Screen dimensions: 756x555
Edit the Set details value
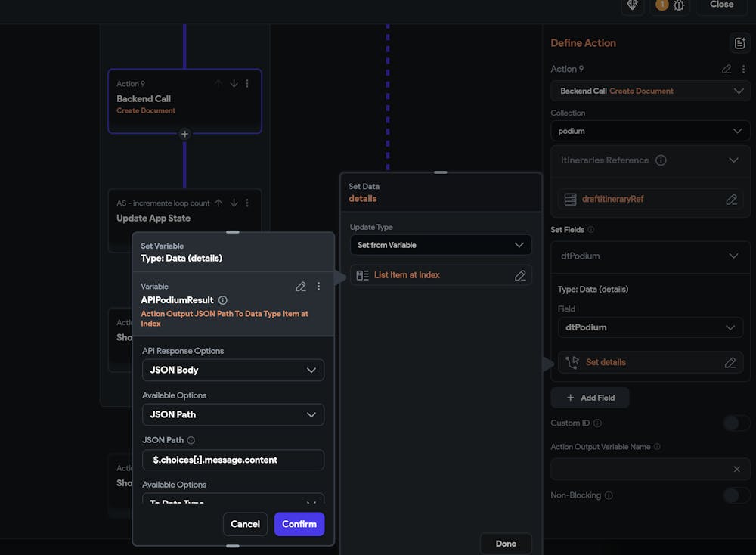(x=730, y=363)
